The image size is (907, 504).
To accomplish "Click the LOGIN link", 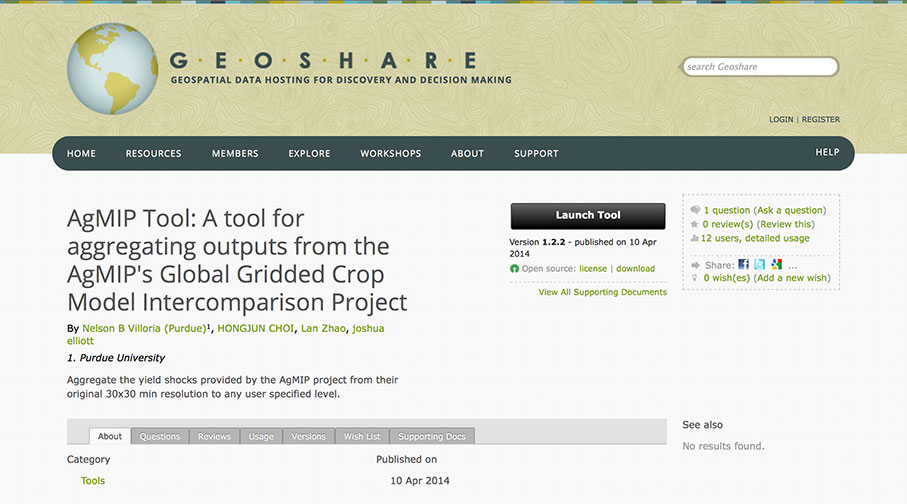I will 781,119.
